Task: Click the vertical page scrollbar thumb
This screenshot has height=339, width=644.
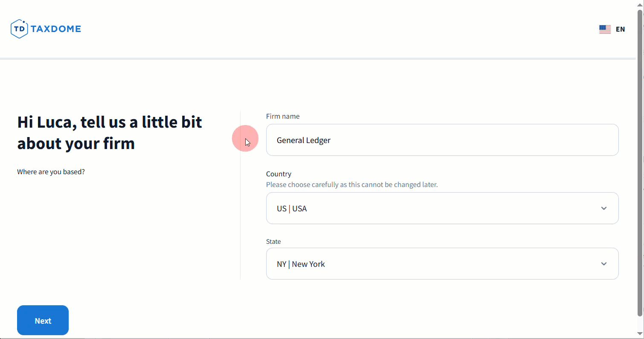Action: tap(640, 162)
